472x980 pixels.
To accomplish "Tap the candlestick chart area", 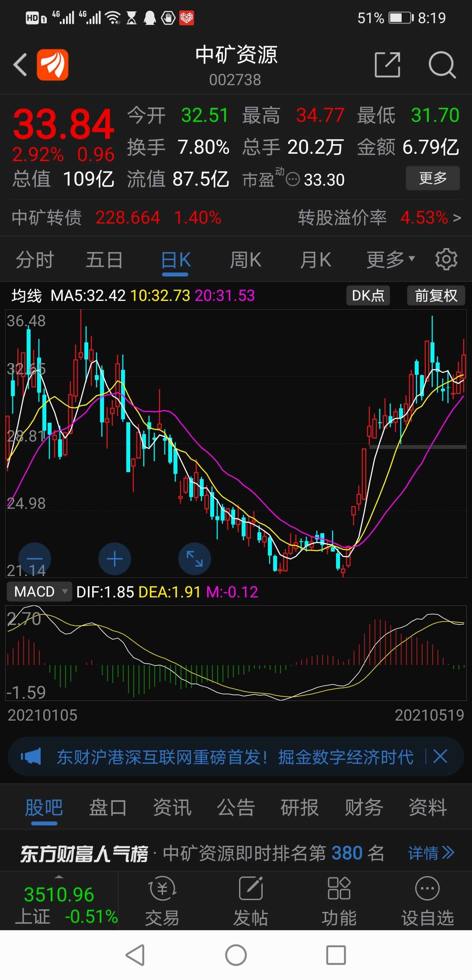I will 236,443.
